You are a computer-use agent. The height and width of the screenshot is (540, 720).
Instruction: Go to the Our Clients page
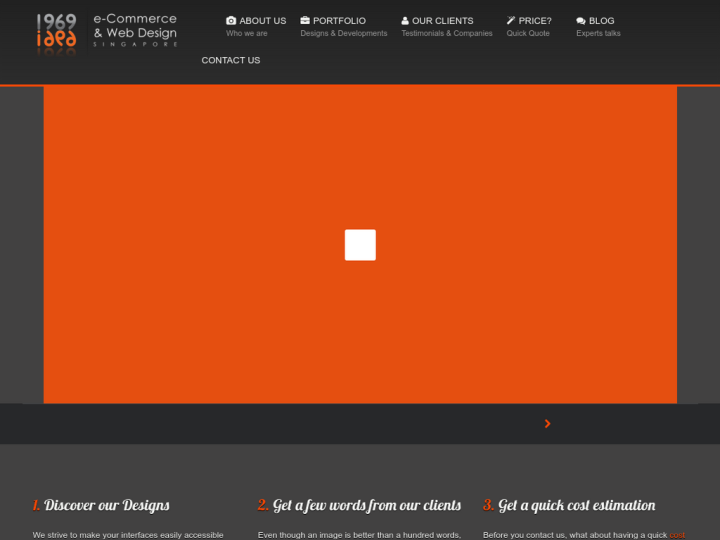pos(442,21)
